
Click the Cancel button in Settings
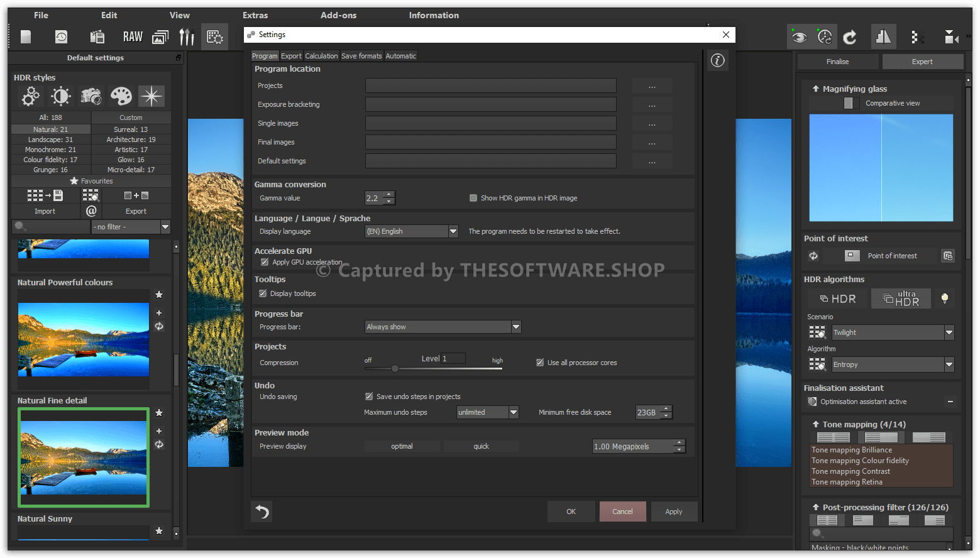click(x=622, y=511)
